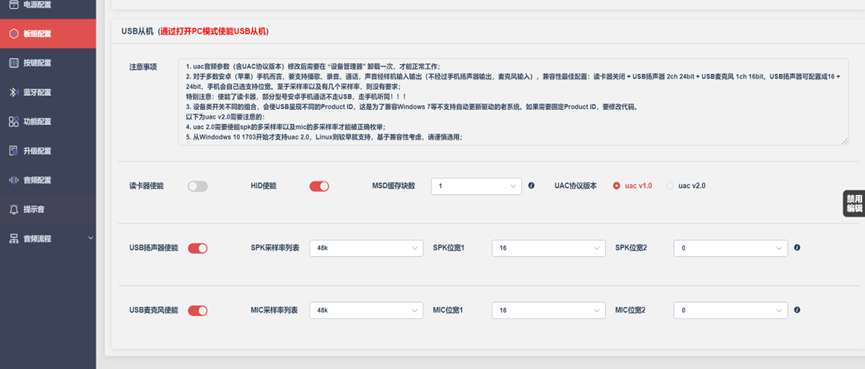Toggle the USB扬声器使能 switch
Viewport: 865px width, 369px height.
197,249
